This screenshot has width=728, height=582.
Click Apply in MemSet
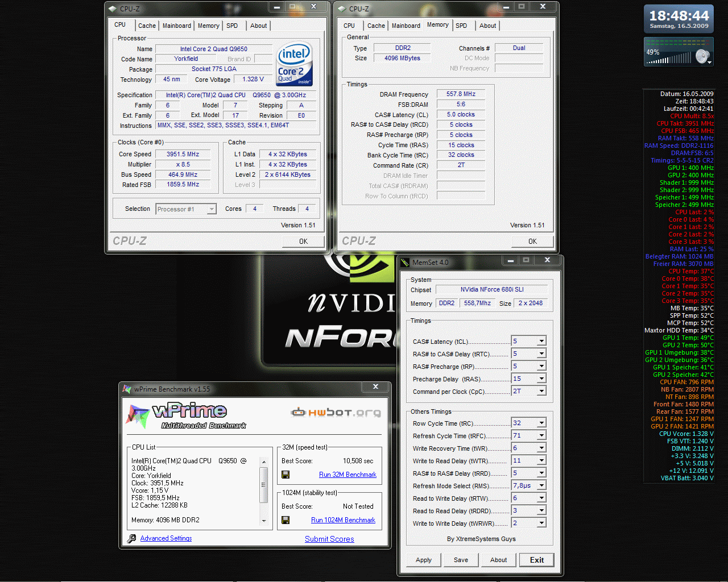pos(424,560)
